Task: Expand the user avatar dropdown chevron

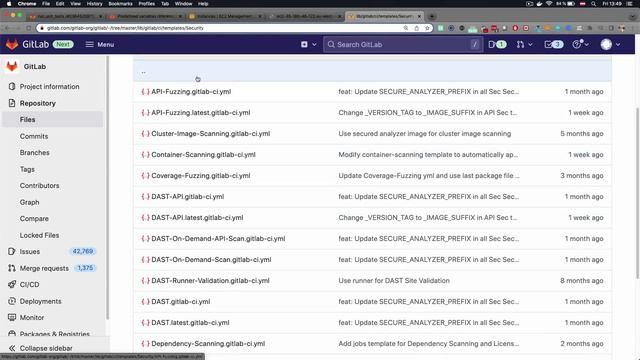Action: (x=618, y=44)
